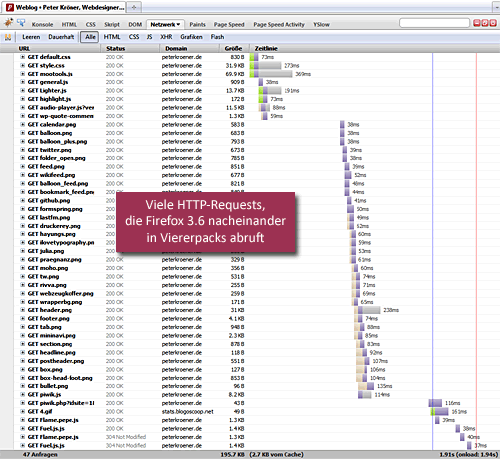Select the GET balloon.png row
The width and height of the screenshot is (500, 459).
click(x=257, y=133)
